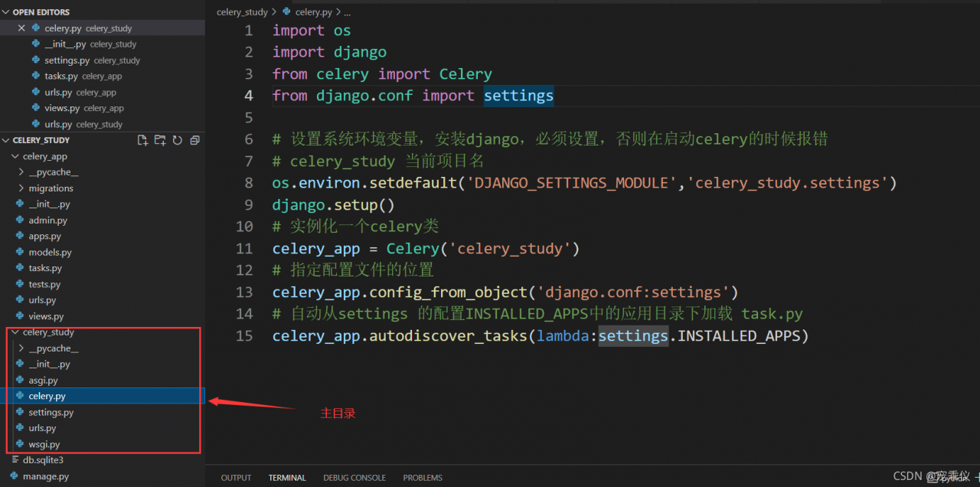Click the Python icon beside celery.py in tree

(20, 396)
